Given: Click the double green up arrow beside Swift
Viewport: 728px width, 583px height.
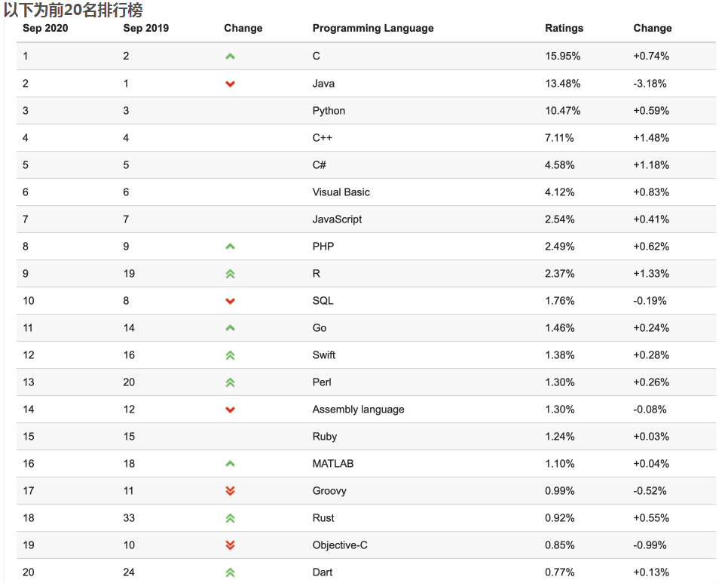Looking at the screenshot, I should [x=230, y=355].
